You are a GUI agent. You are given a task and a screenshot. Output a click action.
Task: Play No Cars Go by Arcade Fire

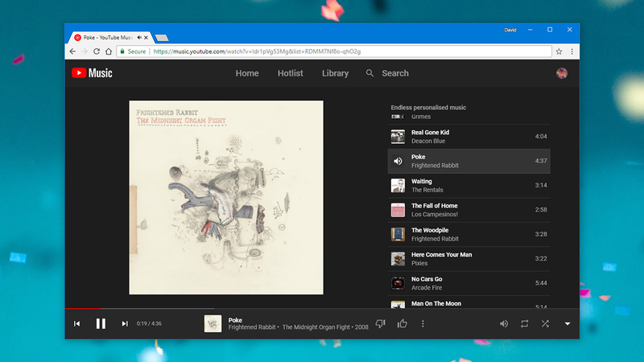point(469,283)
